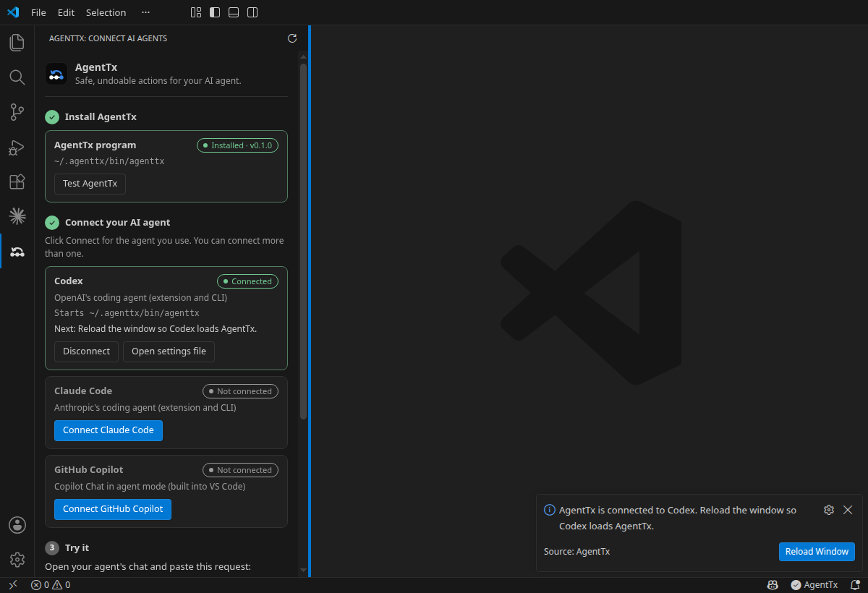
Task: Open Customize Layout icon in title bar
Action: tap(196, 12)
